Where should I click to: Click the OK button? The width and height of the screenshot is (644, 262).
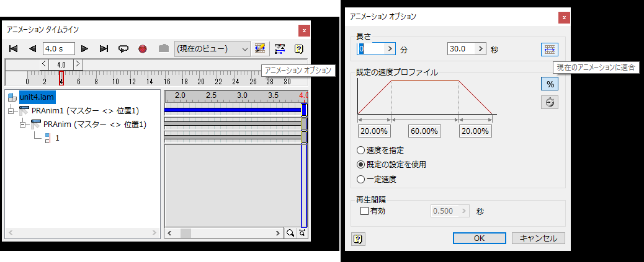[x=480, y=238]
